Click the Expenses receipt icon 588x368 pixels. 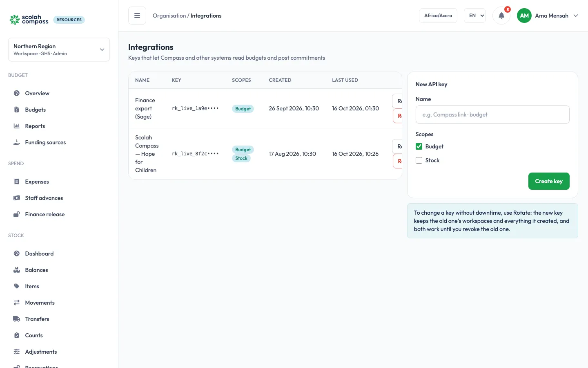(17, 182)
